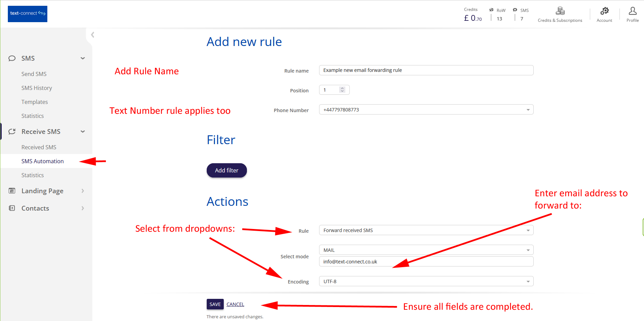Open the Phone Number dropdown
The height and width of the screenshot is (321, 644).
(528, 109)
